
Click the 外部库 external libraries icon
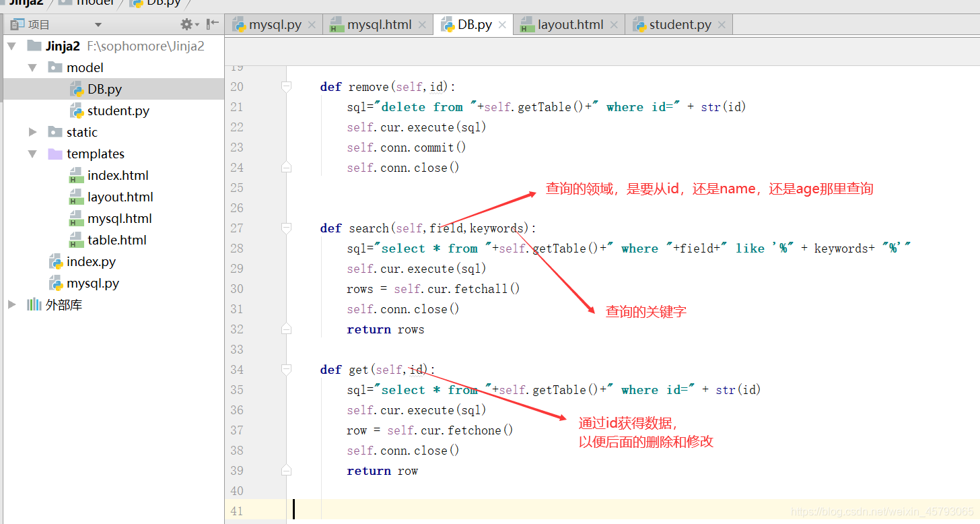coord(34,304)
